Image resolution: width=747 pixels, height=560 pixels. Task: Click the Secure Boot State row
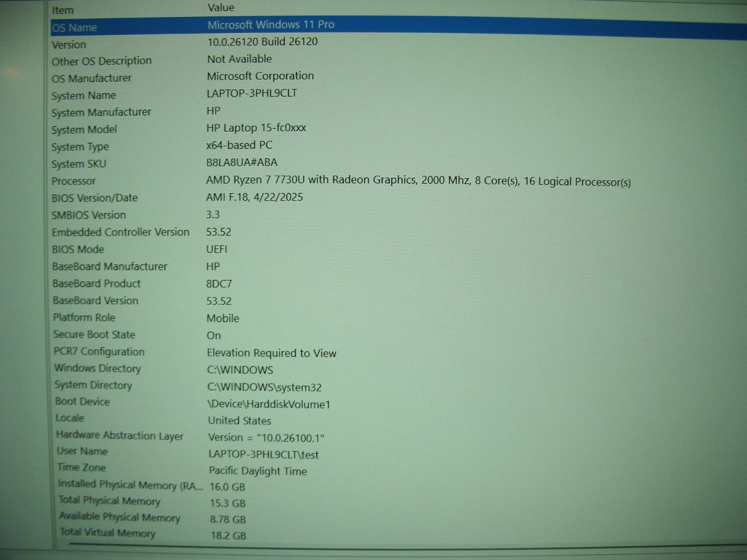94,335
